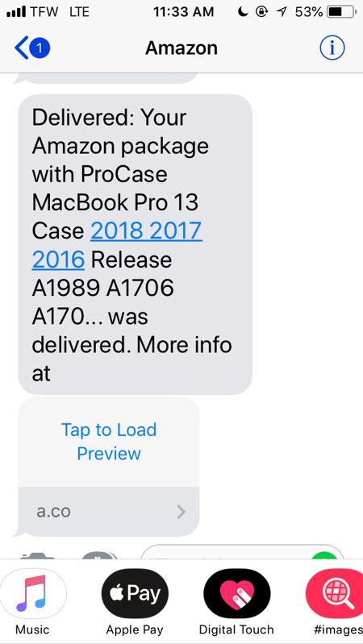
Task: Tap the unread count badge showing 1
Action: coord(40,48)
